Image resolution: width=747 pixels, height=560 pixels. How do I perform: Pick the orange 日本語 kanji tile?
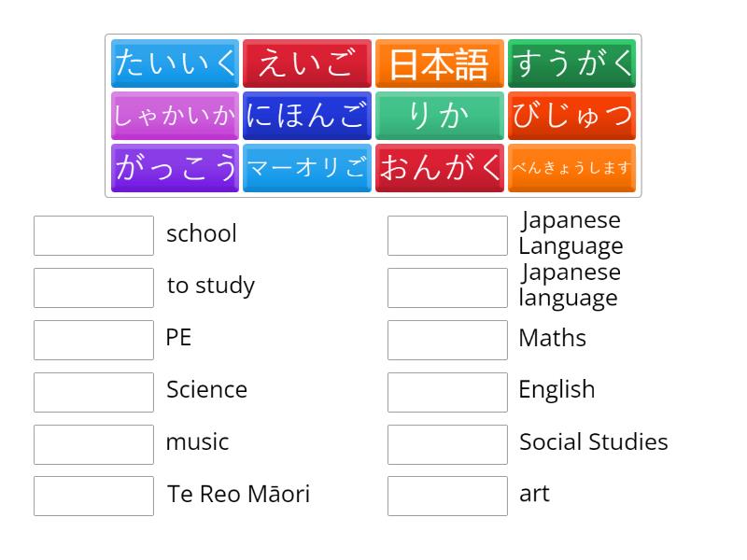pyautogui.click(x=439, y=63)
